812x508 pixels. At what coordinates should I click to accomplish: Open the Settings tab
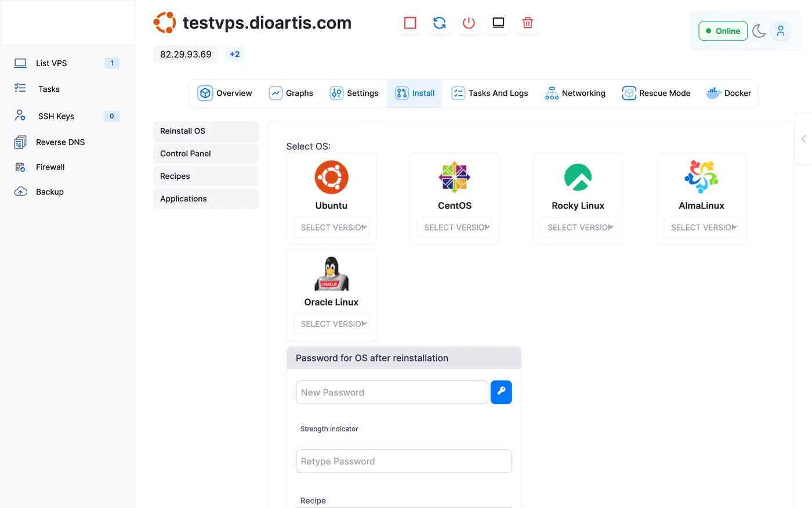(x=354, y=93)
